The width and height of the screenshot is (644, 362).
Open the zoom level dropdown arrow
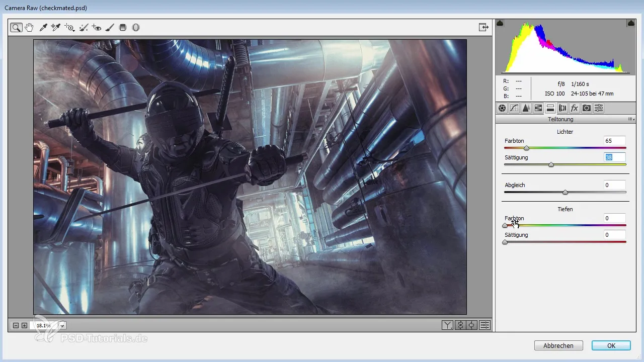click(62, 326)
